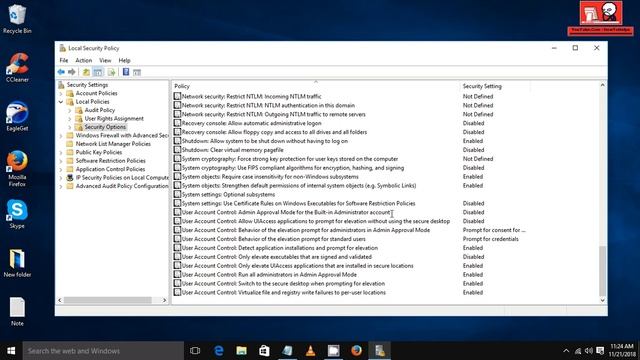
Task: Click scroll up arrow in policy list
Action: (x=602, y=85)
